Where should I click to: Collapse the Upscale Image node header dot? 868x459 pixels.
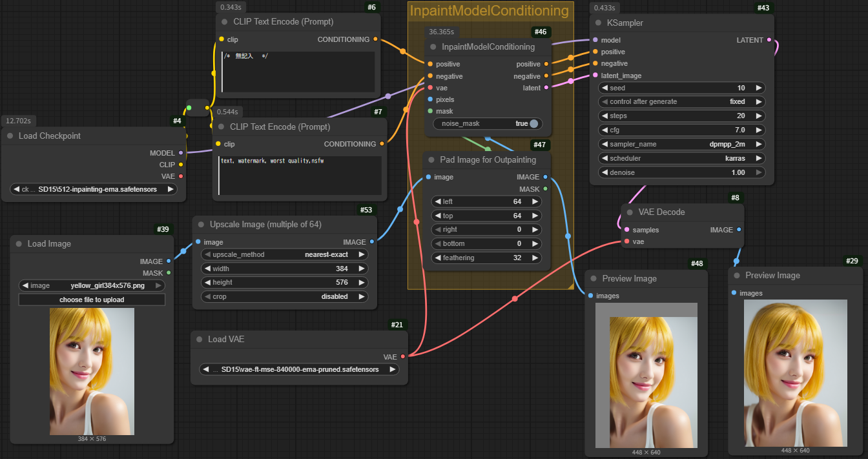pyautogui.click(x=201, y=225)
